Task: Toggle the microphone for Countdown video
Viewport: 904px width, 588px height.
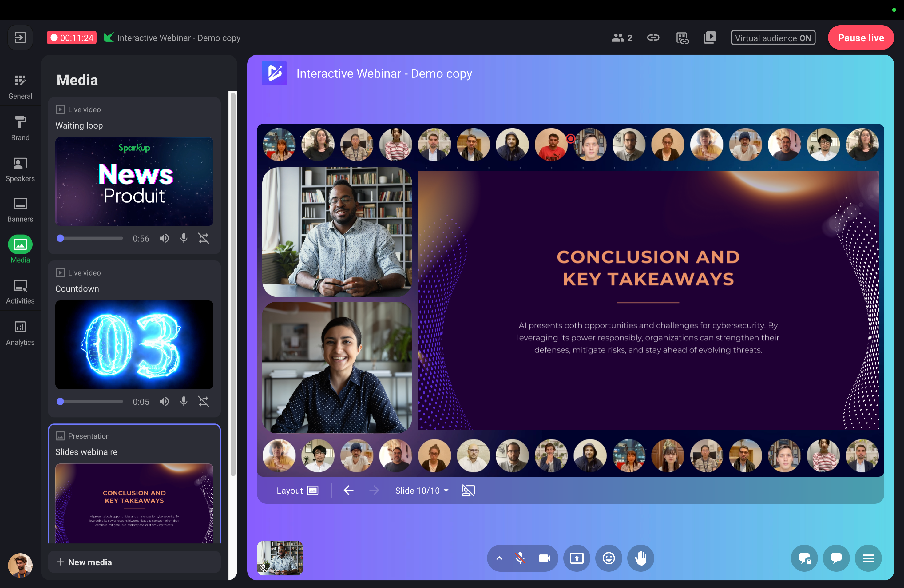Action: [x=184, y=402]
